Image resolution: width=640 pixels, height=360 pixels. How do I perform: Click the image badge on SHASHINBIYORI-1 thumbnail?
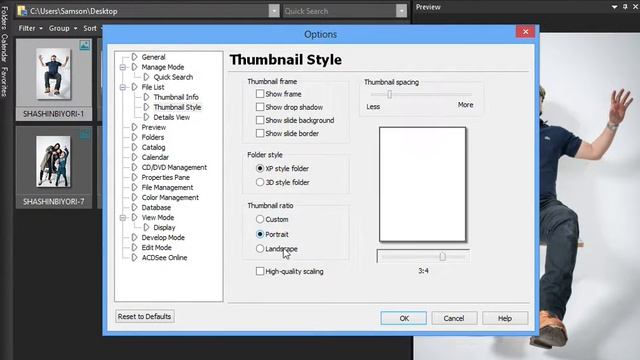[84, 46]
